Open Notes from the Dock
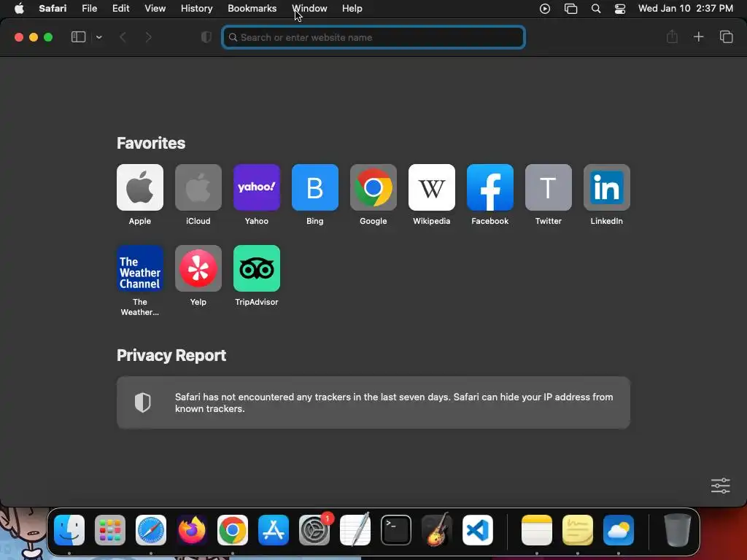 [x=536, y=530]
